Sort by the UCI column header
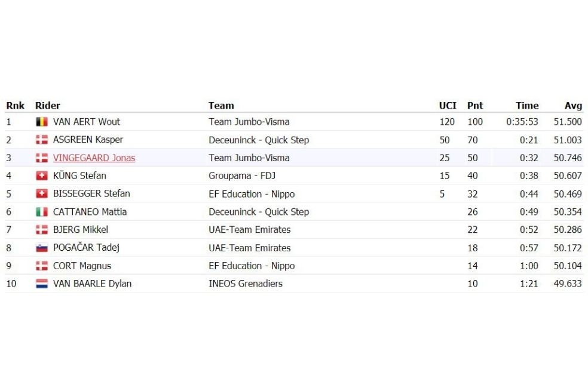588x391 pixels. pos(448,106)
